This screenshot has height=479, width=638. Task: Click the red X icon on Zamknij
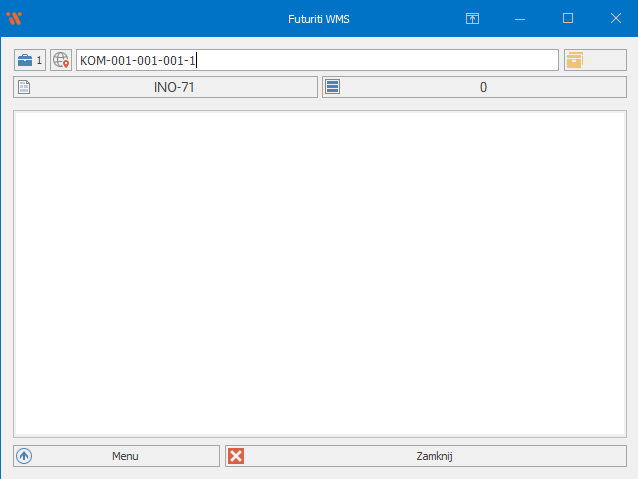(236, 456)
